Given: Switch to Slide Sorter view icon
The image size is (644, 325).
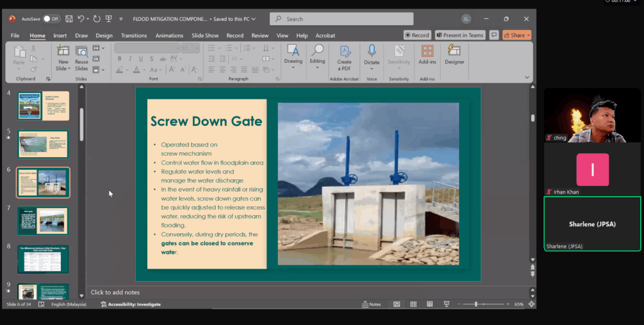Looking at the screenshot, I should point(414,304).
